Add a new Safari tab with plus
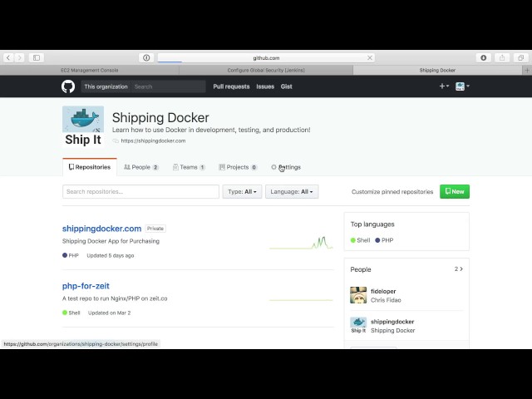 pyautogui.click(x=527, y=70)
